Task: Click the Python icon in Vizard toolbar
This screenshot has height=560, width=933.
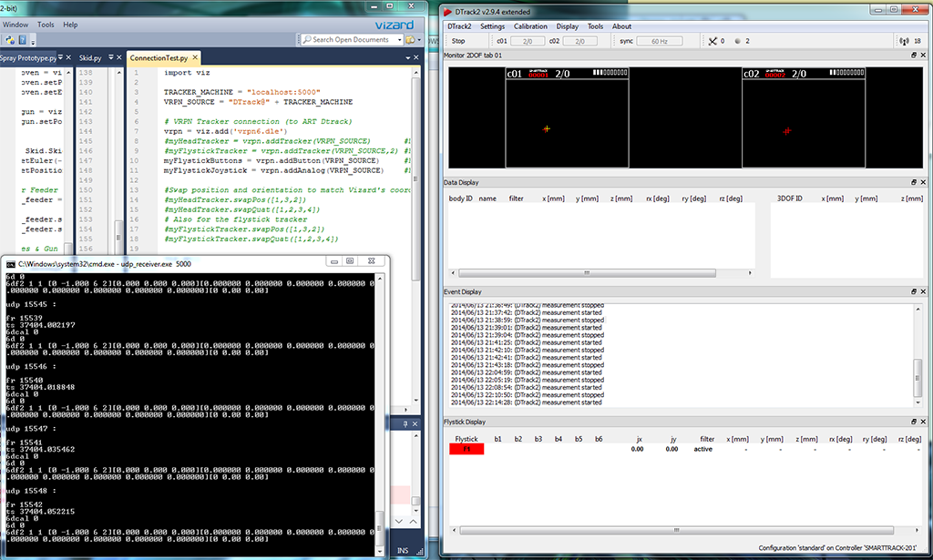Action: pyautogui.click(x=9, y=40)
